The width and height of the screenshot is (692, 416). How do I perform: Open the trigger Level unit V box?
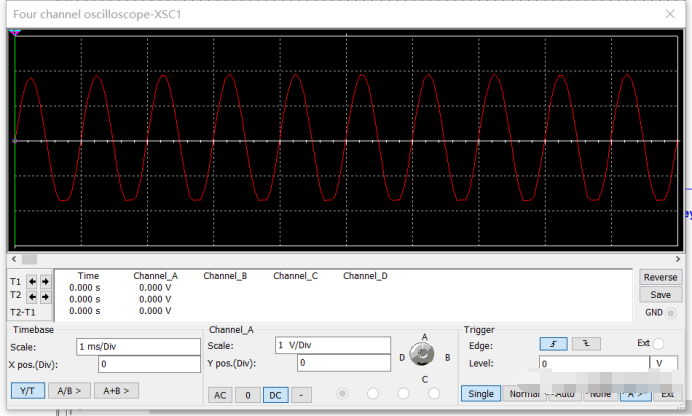pos(663,364)
